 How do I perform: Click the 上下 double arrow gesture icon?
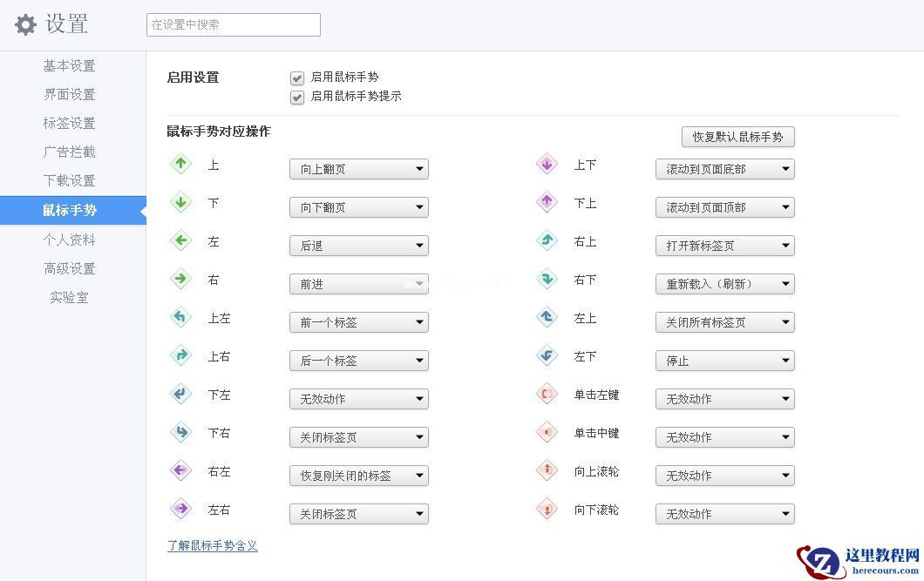[x=547, y=165]
